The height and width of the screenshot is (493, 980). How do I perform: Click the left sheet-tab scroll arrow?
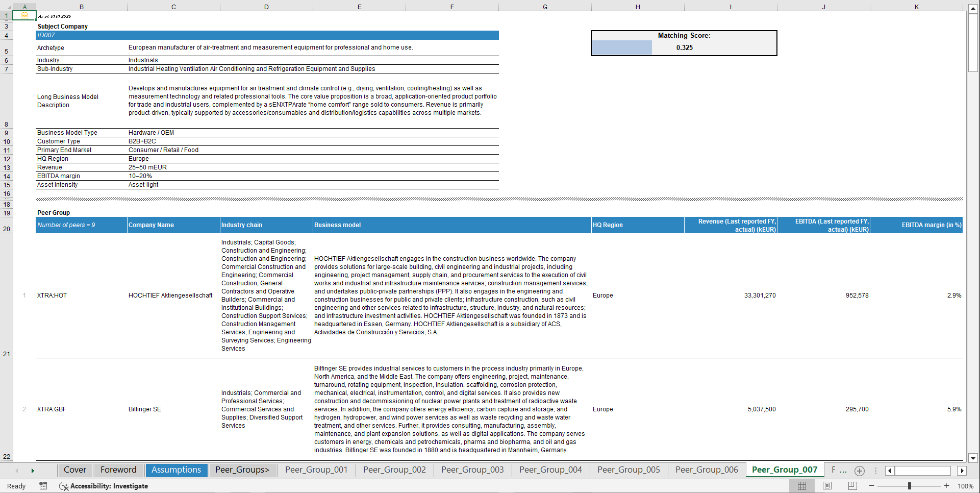17,471
